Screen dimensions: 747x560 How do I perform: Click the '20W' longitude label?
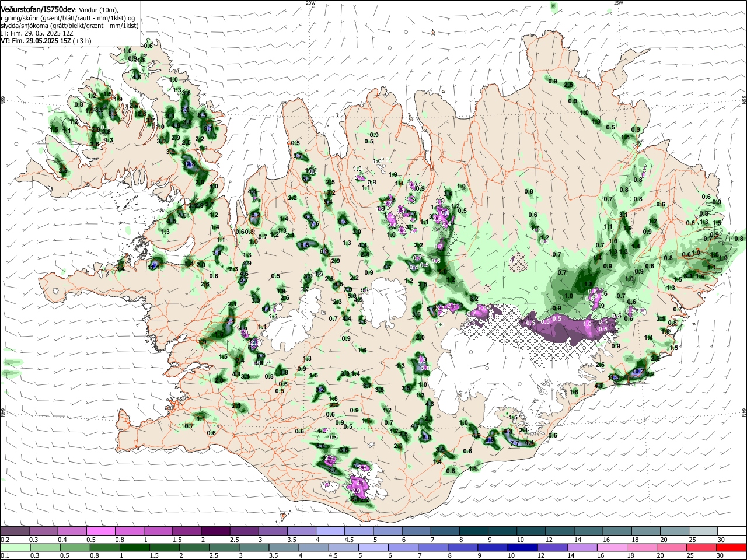click(310, 3)
